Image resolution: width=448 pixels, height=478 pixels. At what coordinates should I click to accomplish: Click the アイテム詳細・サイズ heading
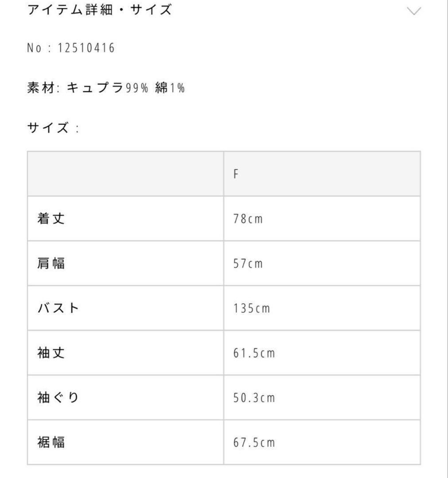100,10
